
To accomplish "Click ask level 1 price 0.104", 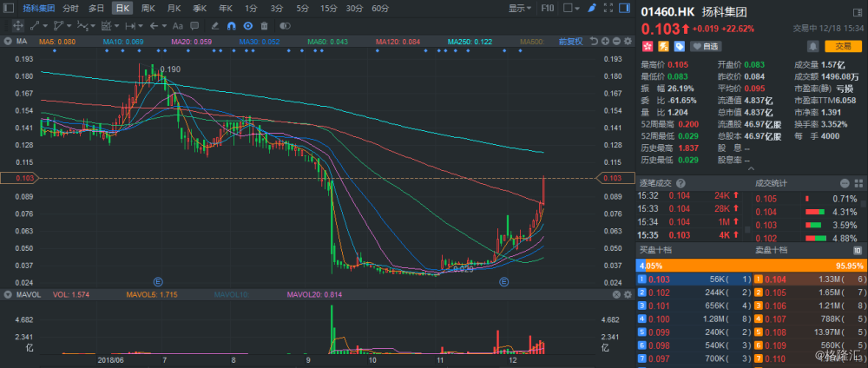I will click(775, 280).
